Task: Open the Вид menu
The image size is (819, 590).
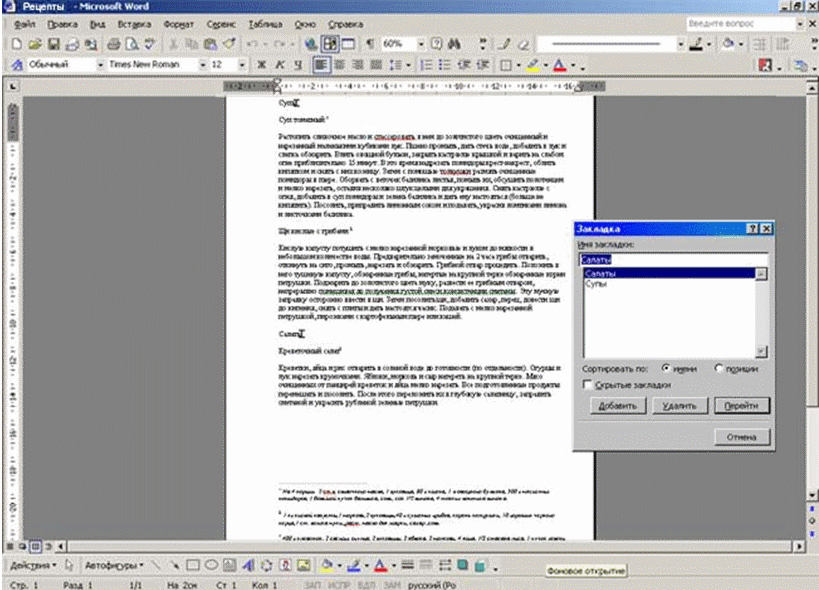Action: point(97,24)
